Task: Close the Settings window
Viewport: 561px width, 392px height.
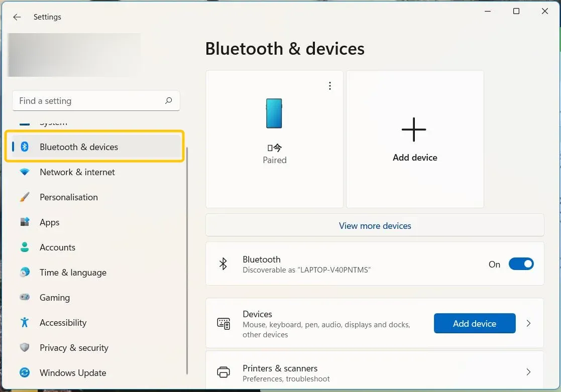Action: (545, 11)
